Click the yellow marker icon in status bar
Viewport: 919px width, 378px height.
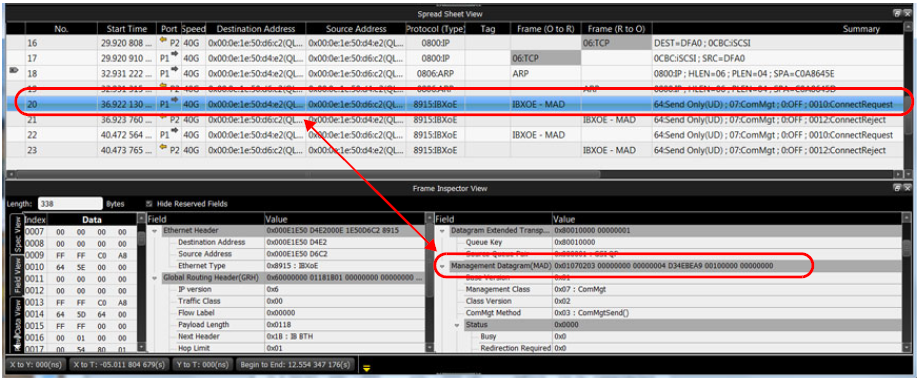tap(366, 367)
